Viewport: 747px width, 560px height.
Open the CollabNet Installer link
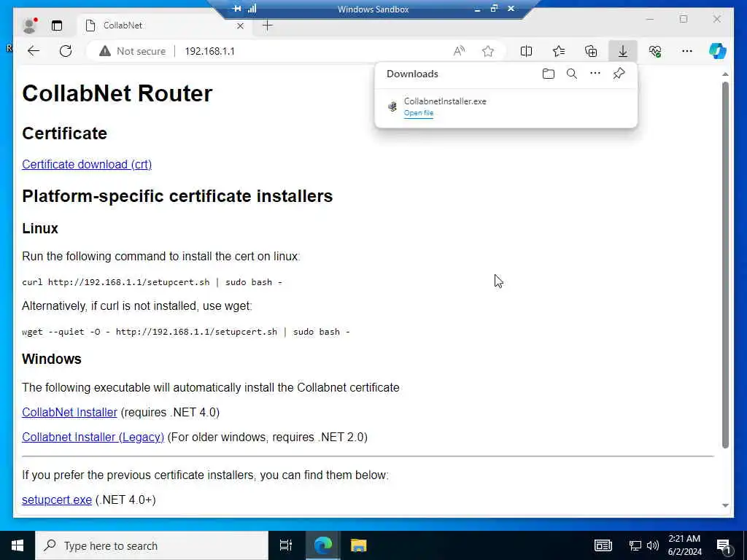coord(69,413)
